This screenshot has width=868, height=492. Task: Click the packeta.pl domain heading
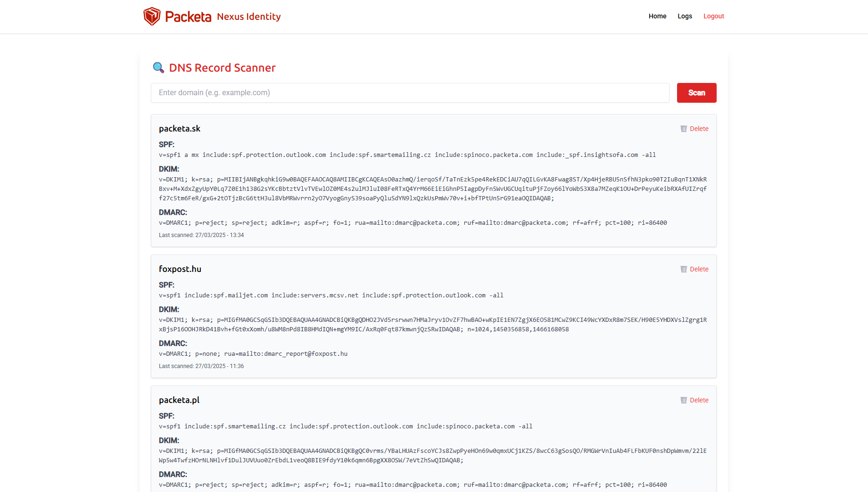179,400
